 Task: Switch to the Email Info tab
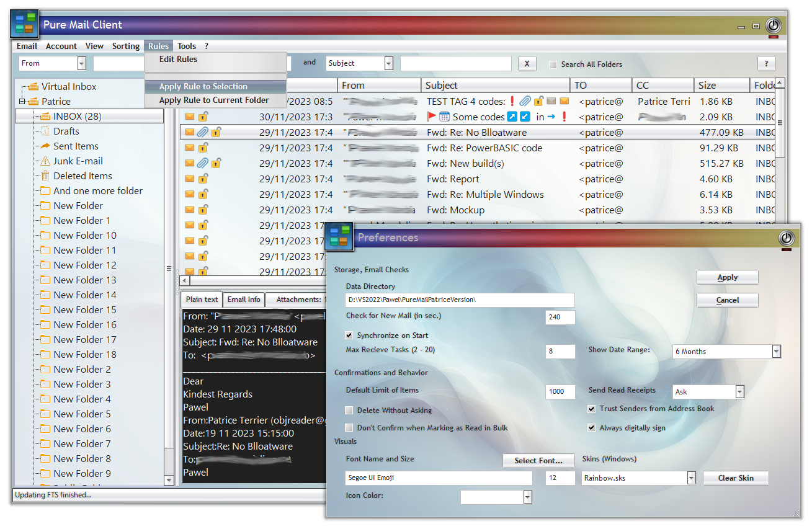(x=244, y=300)
